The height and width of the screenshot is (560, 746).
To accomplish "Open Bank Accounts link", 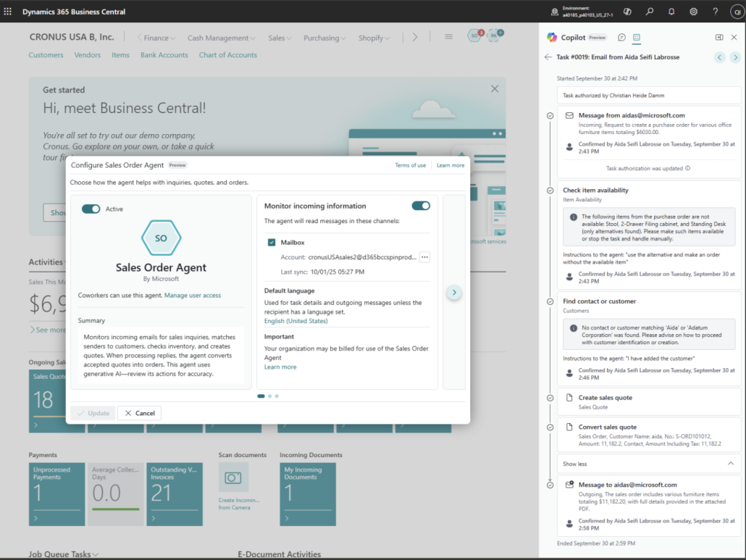I will [164, 55].
